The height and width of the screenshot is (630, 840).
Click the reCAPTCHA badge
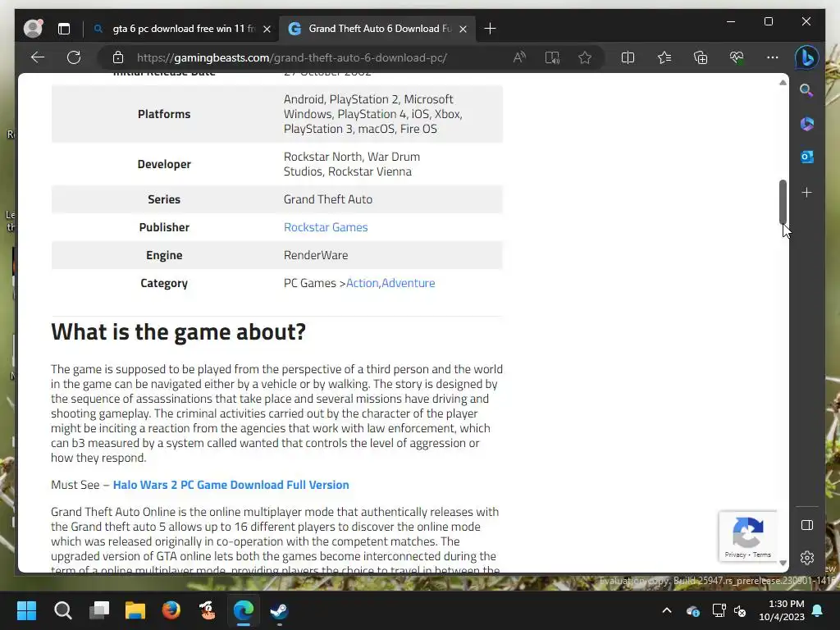point(748,536)
